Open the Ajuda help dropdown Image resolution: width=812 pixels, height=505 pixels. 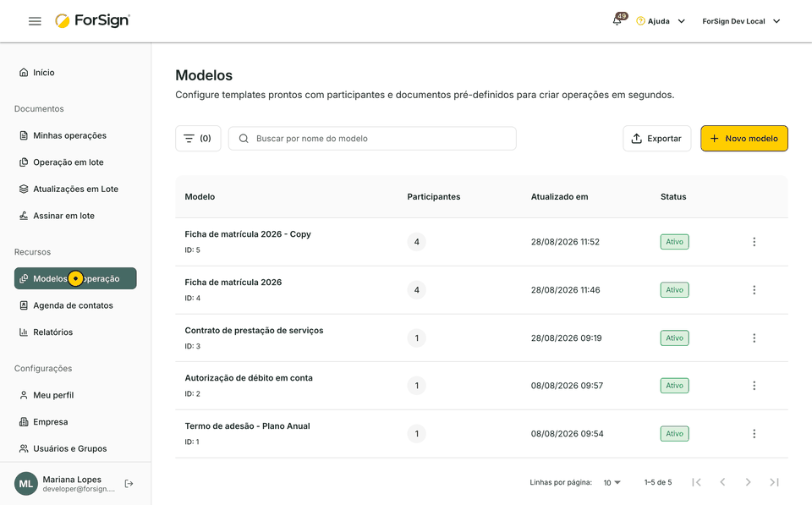point(661,21)
